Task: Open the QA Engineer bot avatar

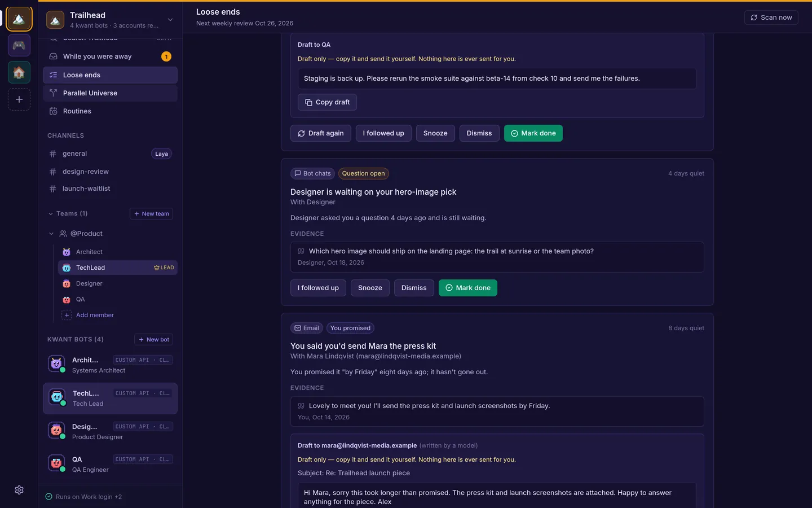Action: tap(56, 463)
